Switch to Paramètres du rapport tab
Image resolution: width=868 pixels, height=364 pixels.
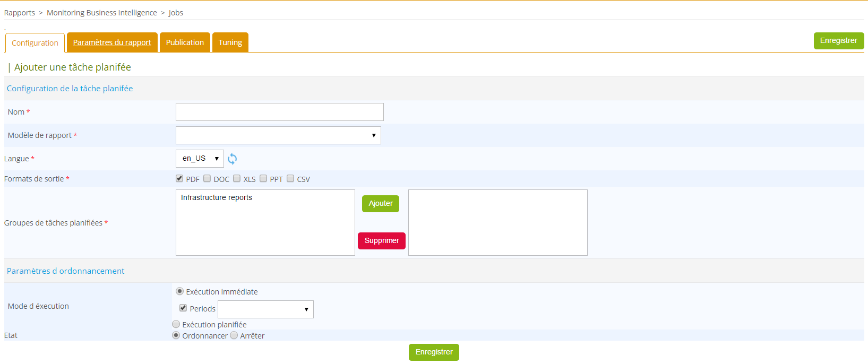pos(112,42)
